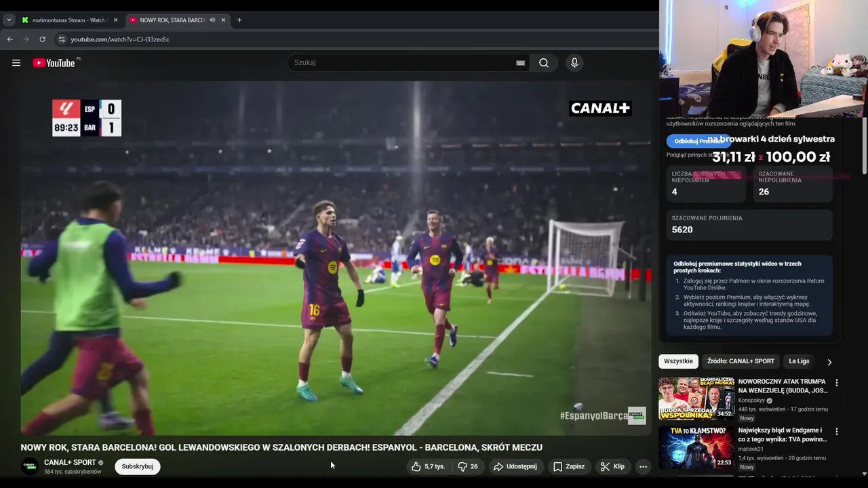This screenshot has height=488, width=868.
Task: Start voice search with the microphone icon
Action: (574, 63)
